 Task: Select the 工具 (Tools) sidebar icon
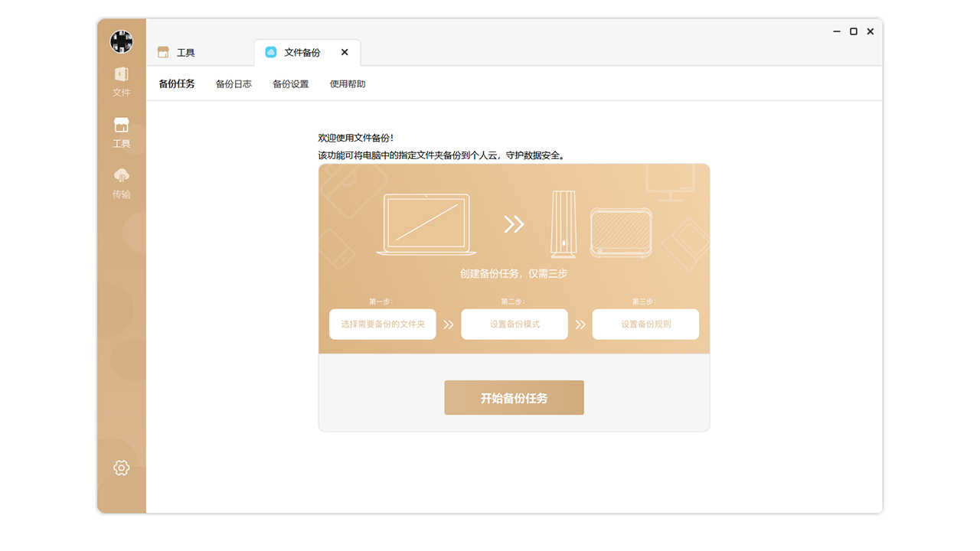(121, 132)
